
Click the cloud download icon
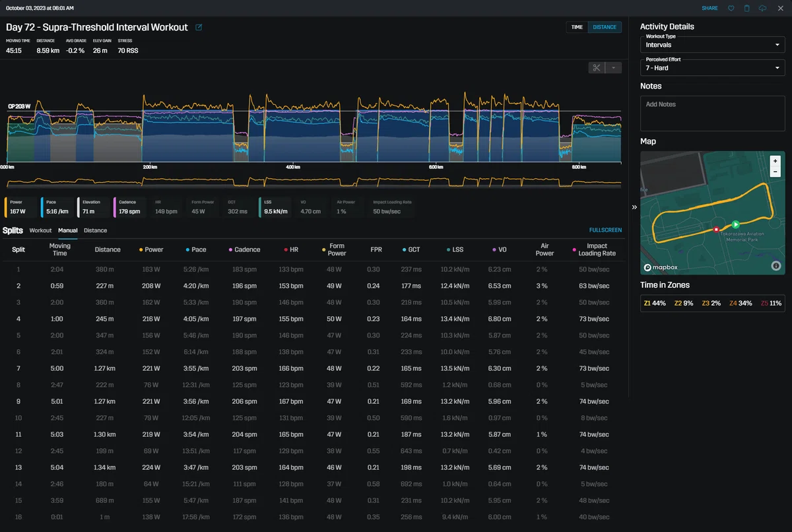pos(763,8)
